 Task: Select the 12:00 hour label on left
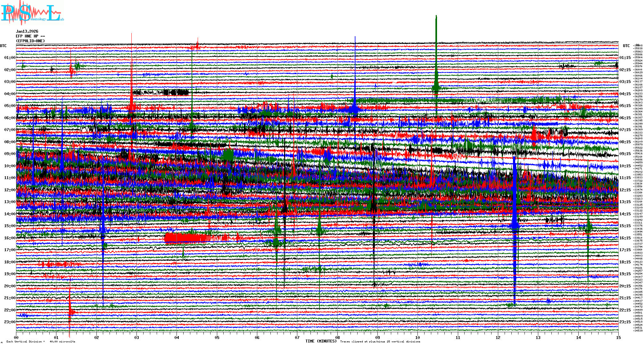pos(10,190)
